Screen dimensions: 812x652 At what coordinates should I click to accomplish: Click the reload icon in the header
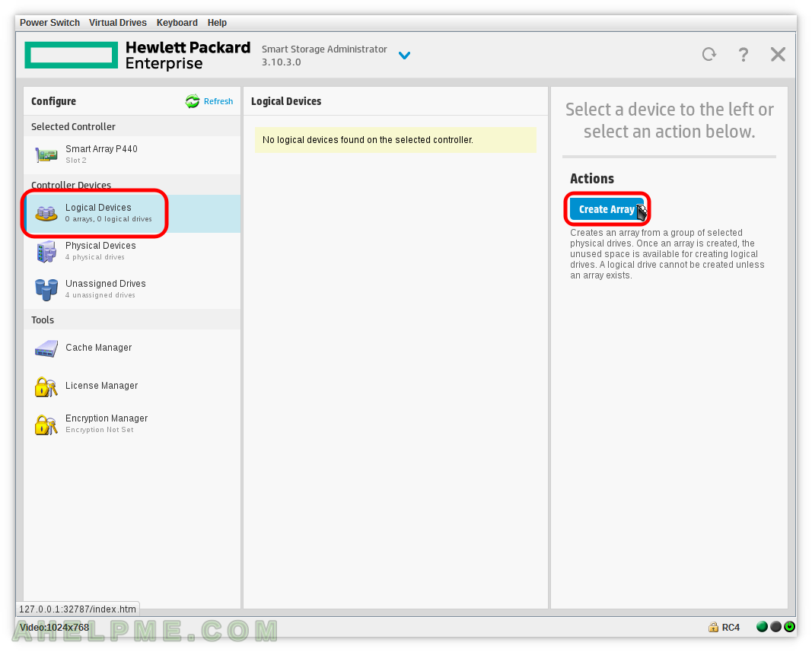(709, 54)
